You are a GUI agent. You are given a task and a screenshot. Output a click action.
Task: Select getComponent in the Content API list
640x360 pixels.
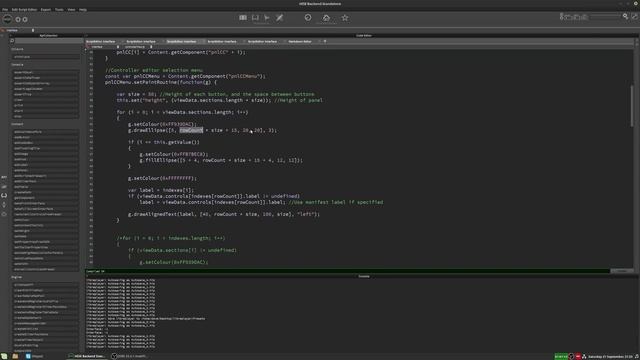pyautogui.click(x=45, y=198)
